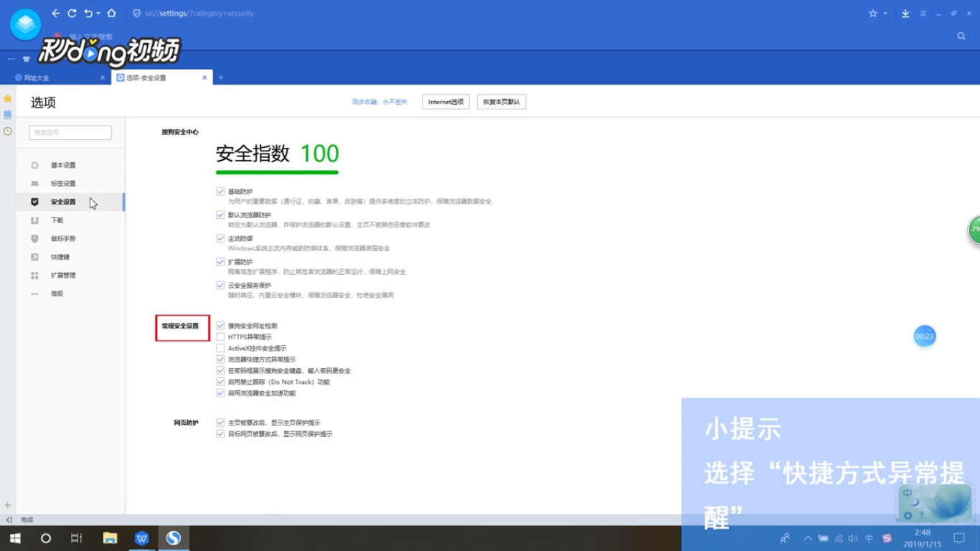Open 快捷键 settings category
This screenshot has height=551, width=980.
tap(70, 257)
